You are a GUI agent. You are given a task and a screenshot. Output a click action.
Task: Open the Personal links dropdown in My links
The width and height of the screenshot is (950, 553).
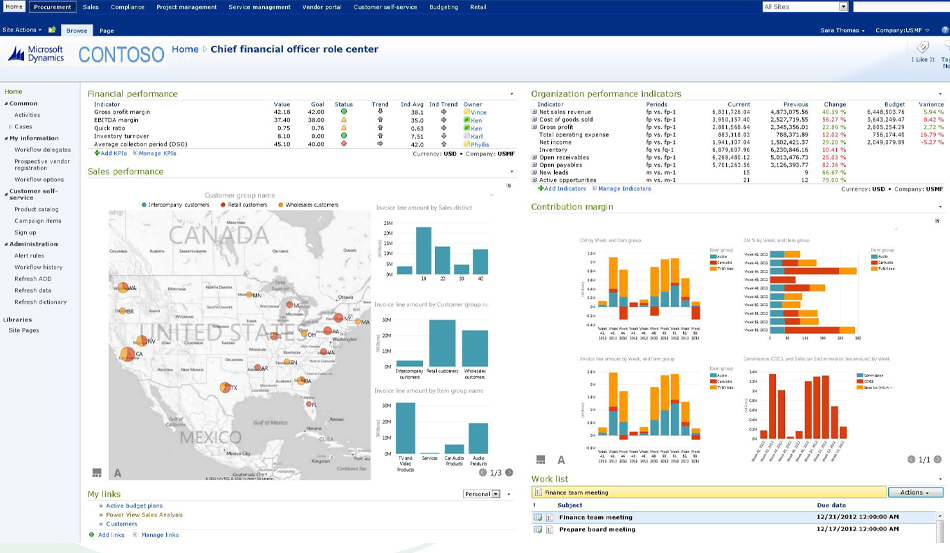495,494
